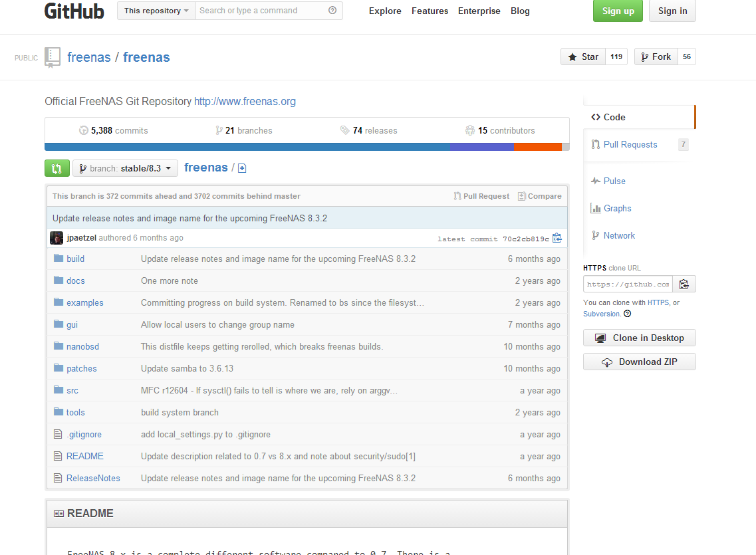Screen dimensions: 756x555
Task: Click the gui folder icon
Action: (59, 324)
